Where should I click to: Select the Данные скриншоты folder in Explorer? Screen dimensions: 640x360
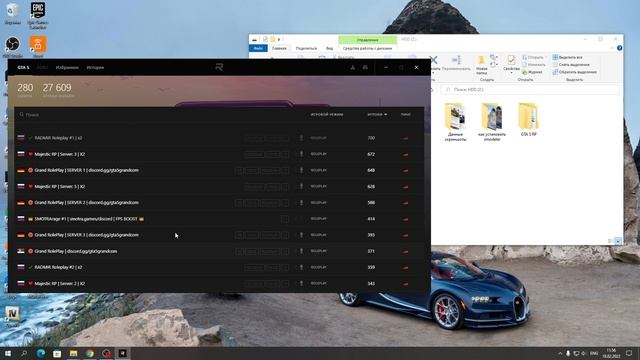click(x=455, y=122)
